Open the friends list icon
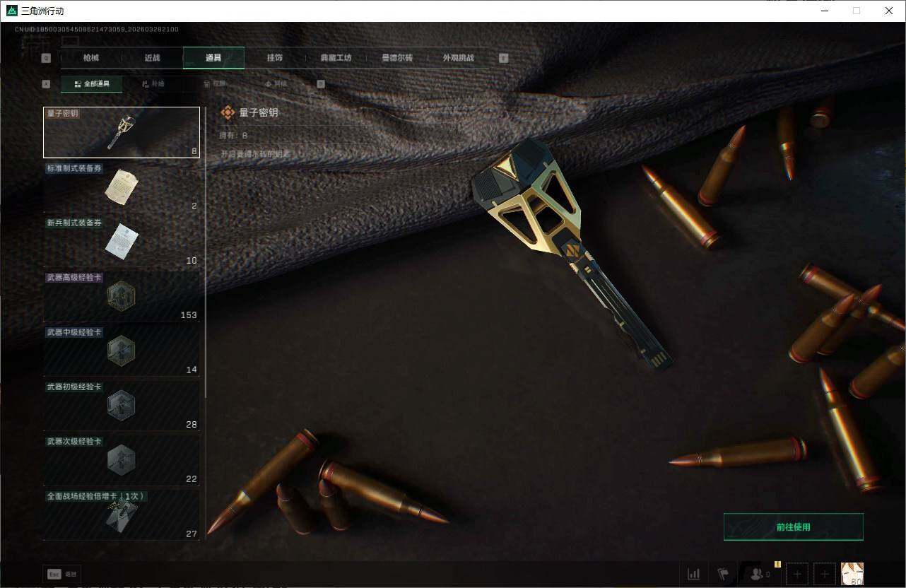 pyautogui.click(x=758, y=575)
